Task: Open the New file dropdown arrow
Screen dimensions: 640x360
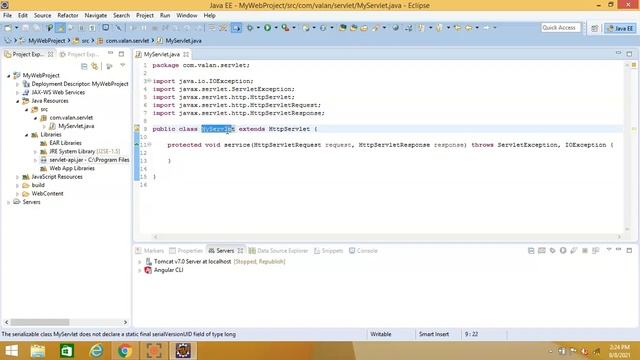Action: pyautogui.click(x=16, y=28)
